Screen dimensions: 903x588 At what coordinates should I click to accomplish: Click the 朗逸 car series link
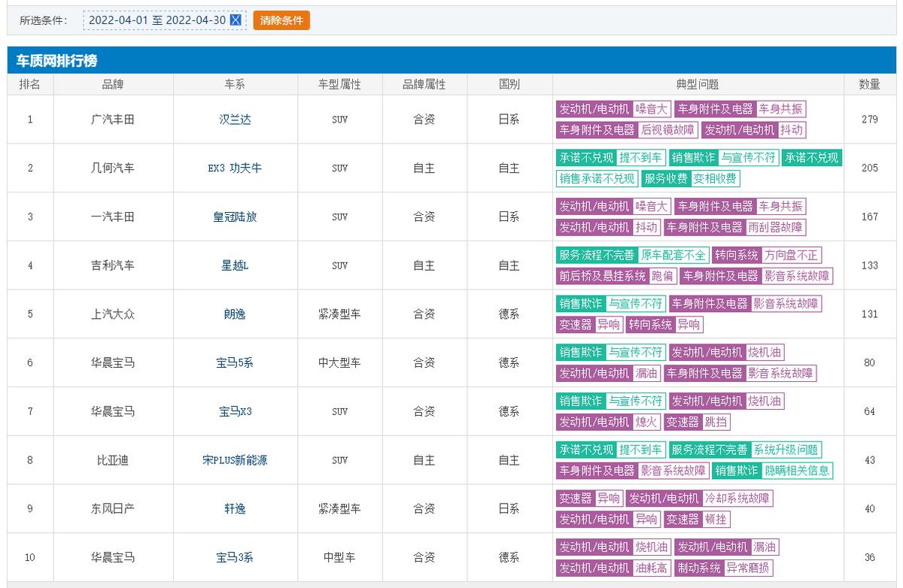click(235, 314)
